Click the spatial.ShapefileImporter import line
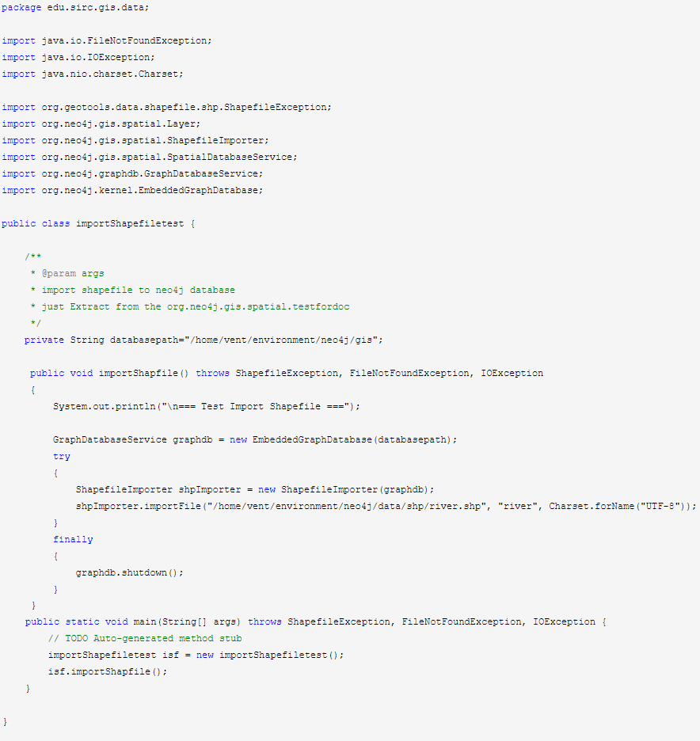Screen dimensions: 700x741 tap(135, 140)
